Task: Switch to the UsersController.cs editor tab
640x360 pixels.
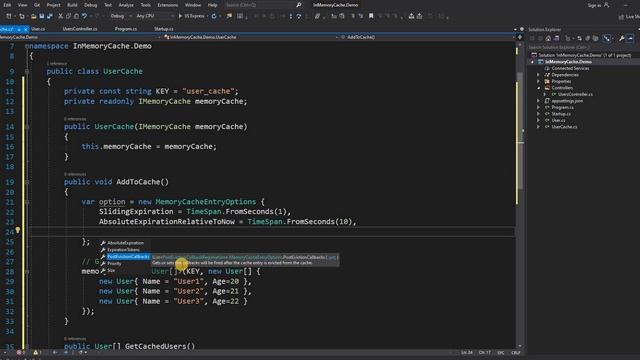Action: [x=80, y=29]
